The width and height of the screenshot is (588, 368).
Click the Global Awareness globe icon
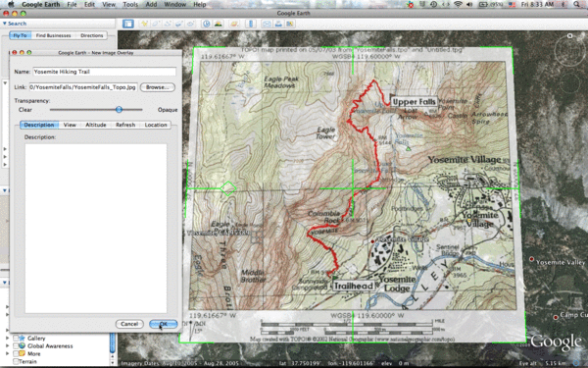tap(23, 345)
